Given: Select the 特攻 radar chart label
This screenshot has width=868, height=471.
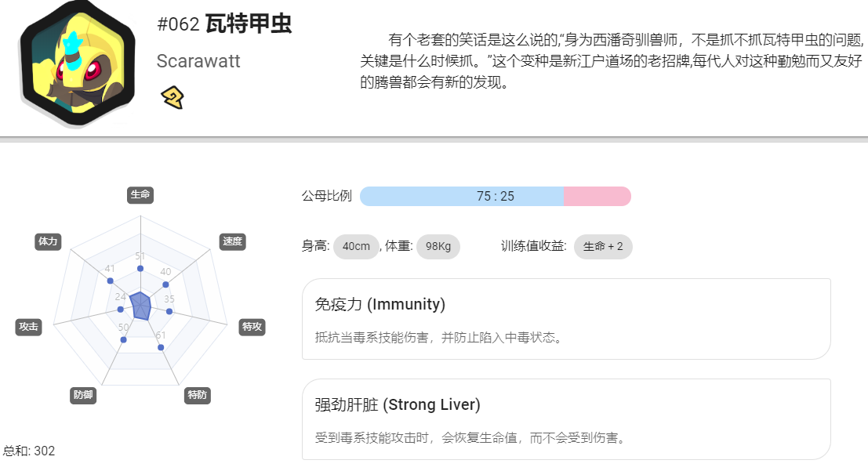Looking at the screenshot, I should point(252,327).
